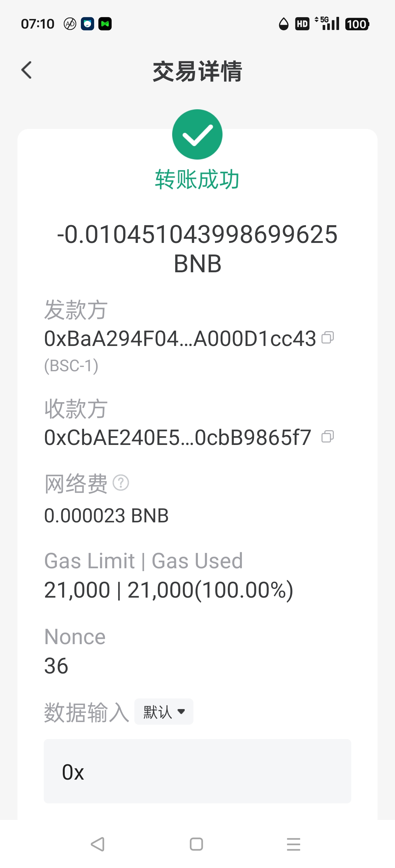Image resolution: width=395 pixels, height=868 pixels.
Task: Copy the recipient address 0xCbAE240E5
Action: [327, 437]
